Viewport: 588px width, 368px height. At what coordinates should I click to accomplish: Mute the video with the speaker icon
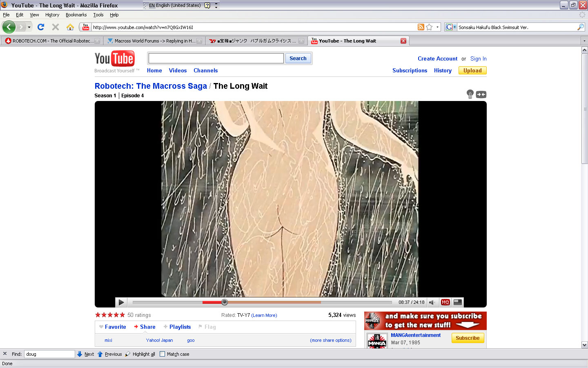click(x=432, y=302)
